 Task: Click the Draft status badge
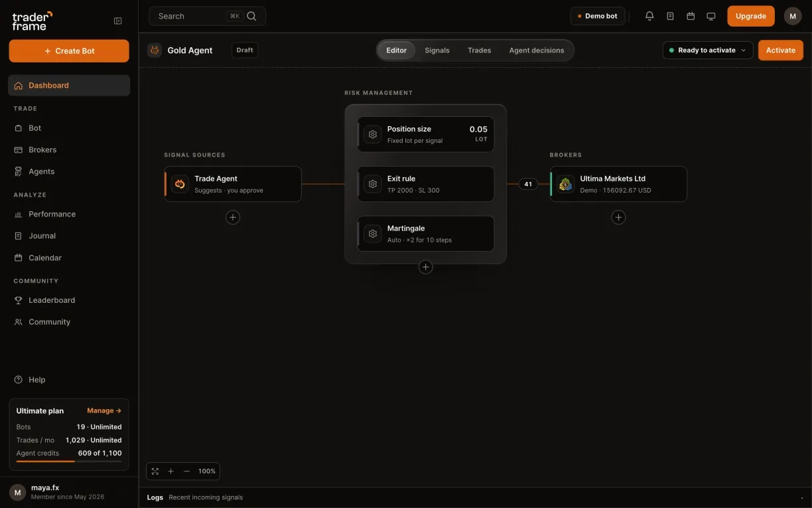click(x=245, y=50)
